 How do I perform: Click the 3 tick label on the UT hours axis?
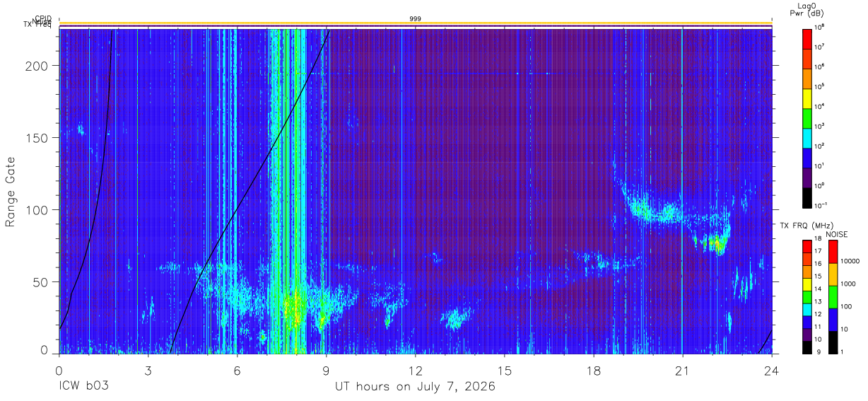coord(148,370)
